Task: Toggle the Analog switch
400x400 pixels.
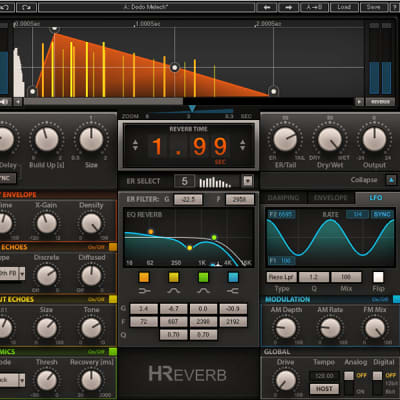Action: pyautogui.click(x=349, y=376)
